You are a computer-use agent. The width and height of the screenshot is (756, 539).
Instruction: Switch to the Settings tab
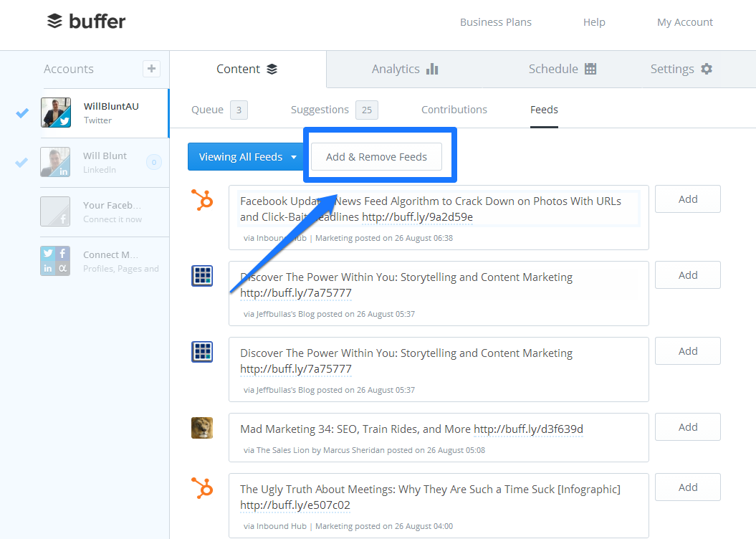[x=681, y=69]
